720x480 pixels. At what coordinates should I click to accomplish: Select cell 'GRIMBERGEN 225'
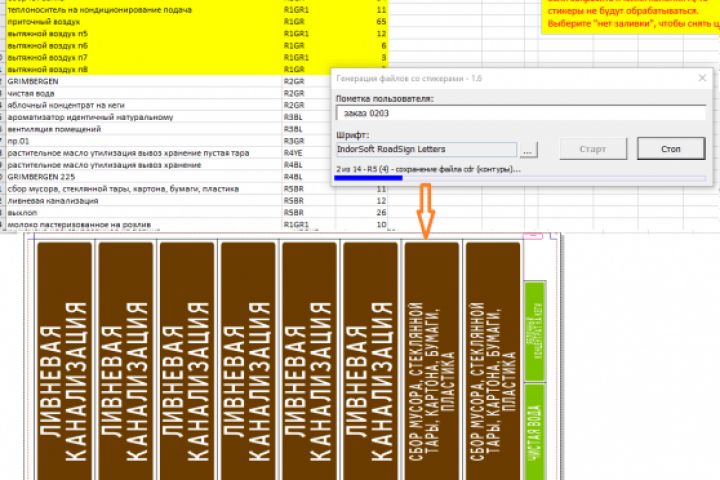point(144,177)
